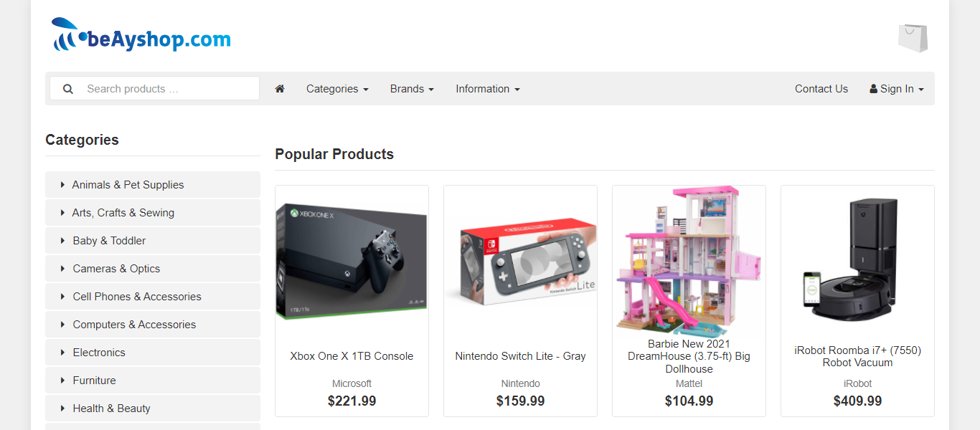980x430 pixels.
Task: Expand Arts, Crafts & Sewing category
Action: (153, 213)
